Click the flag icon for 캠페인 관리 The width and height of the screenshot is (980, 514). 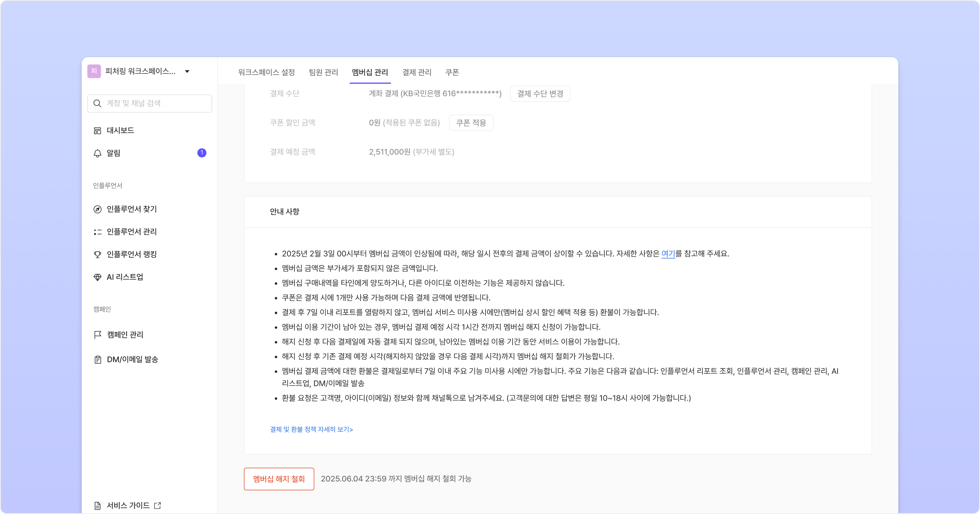97,335
